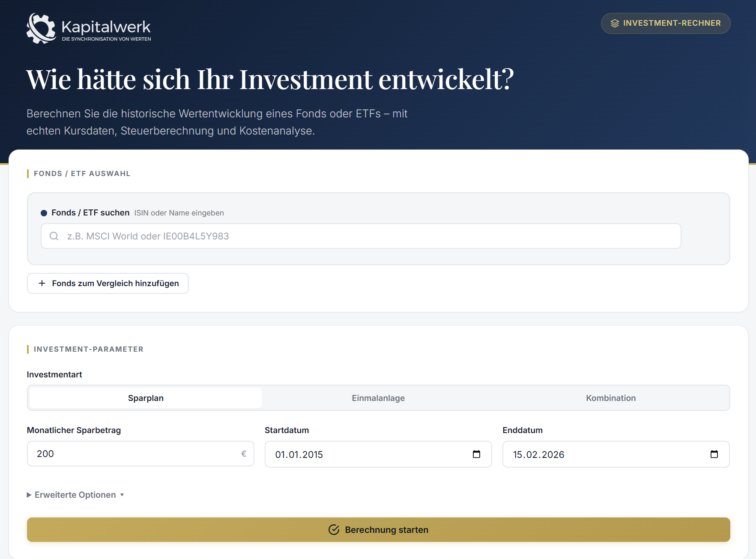Click the magnifying glass search icon
756x559 pixels.
(x=54, y=236)
